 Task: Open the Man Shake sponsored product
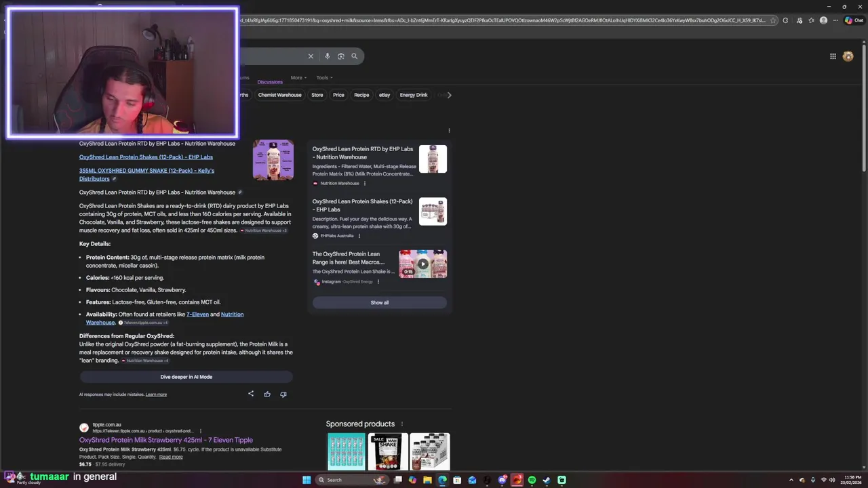click(387, 451)
